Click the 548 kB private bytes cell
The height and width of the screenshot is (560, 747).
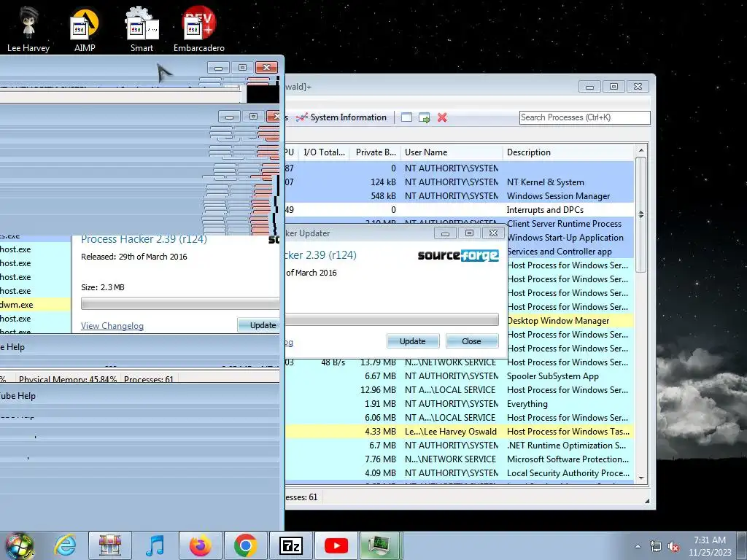[x=383, y=196]
